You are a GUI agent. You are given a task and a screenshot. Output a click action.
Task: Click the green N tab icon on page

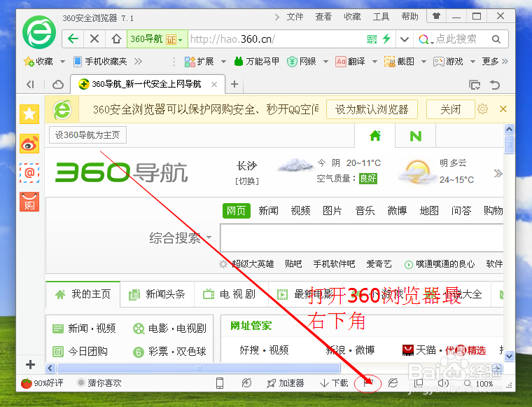click(416, 136)
